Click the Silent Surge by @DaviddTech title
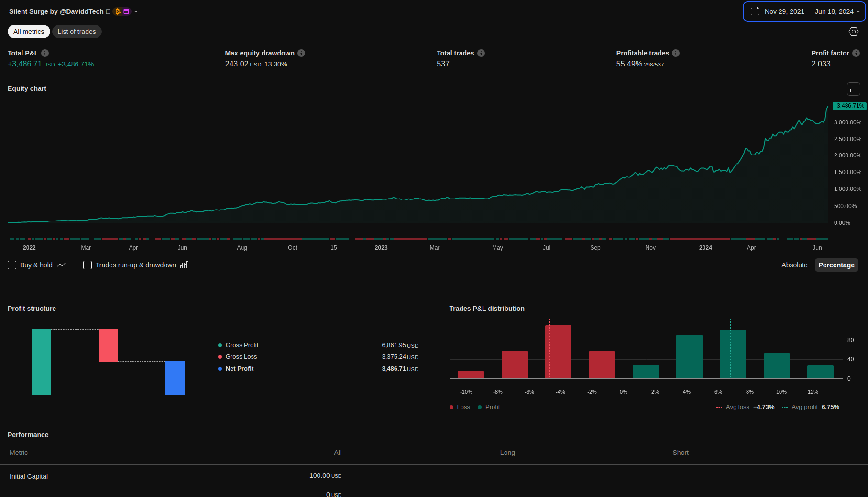The width and height of the screenshot is (868, 497). [x=56, y=11]
